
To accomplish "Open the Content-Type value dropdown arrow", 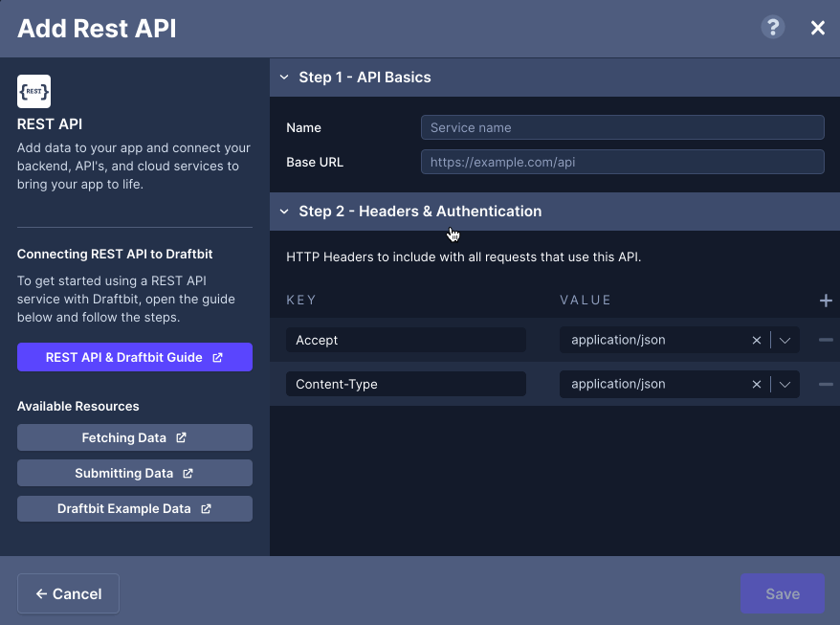I will (x=785, y=385).
